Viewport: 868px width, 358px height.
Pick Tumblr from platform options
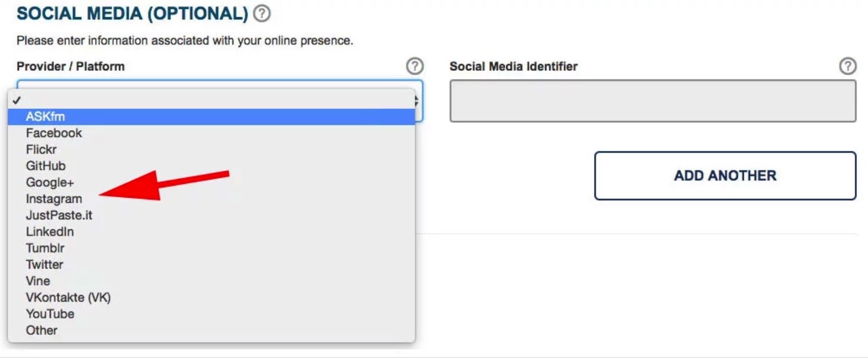[x=45, y=248]
